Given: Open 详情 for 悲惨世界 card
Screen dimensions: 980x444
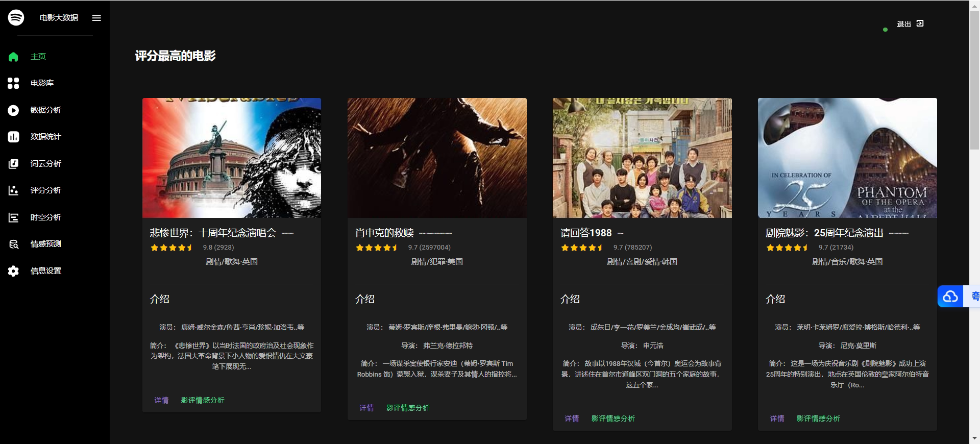Looking at the screenshot, I should pyautogui.click(x=161, y=400).
